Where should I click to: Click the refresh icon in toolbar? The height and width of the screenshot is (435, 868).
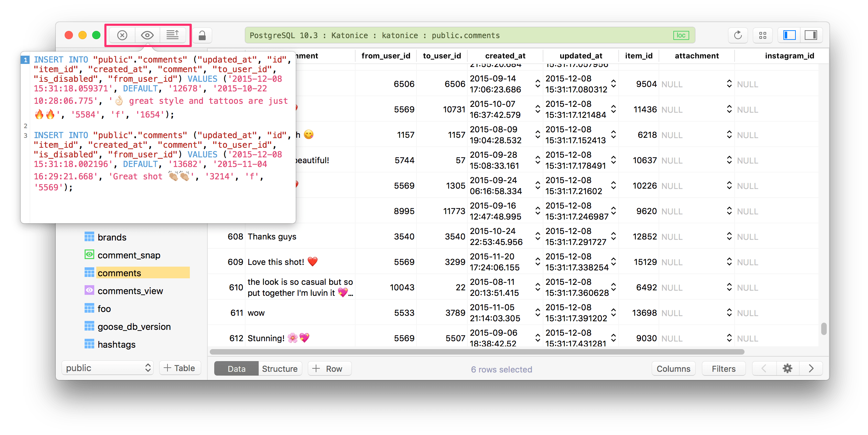pyautogui.click(x=738, y=35)
